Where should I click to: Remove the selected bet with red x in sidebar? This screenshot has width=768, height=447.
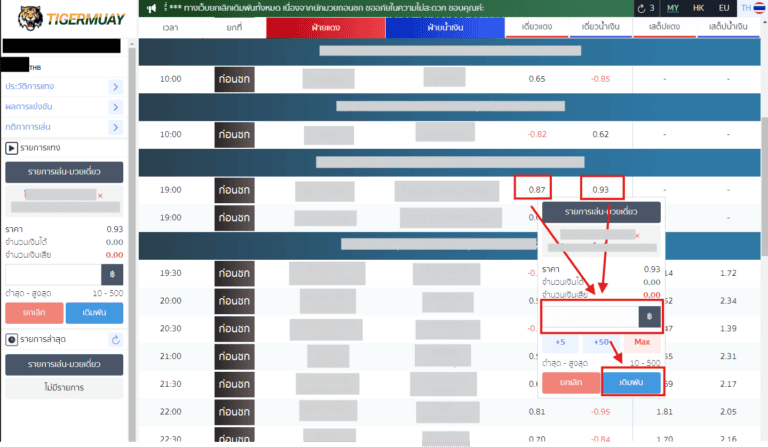point(99,195)
